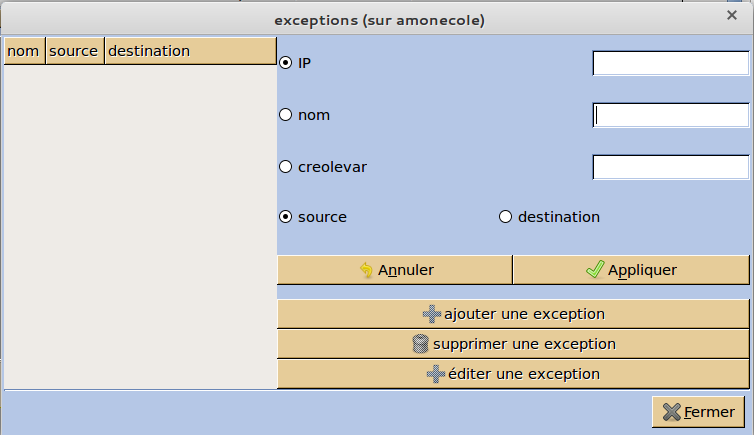Click the X icon on Fermer button
This screenshot has width=754, height=435.
coord(672,412)
